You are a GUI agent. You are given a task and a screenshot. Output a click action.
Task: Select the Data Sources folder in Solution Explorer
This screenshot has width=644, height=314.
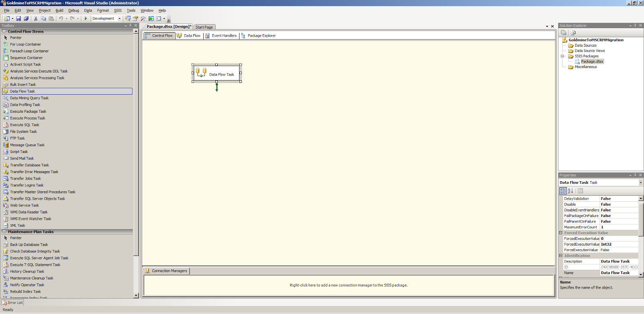pyautogui.click(x=585, y=45)
